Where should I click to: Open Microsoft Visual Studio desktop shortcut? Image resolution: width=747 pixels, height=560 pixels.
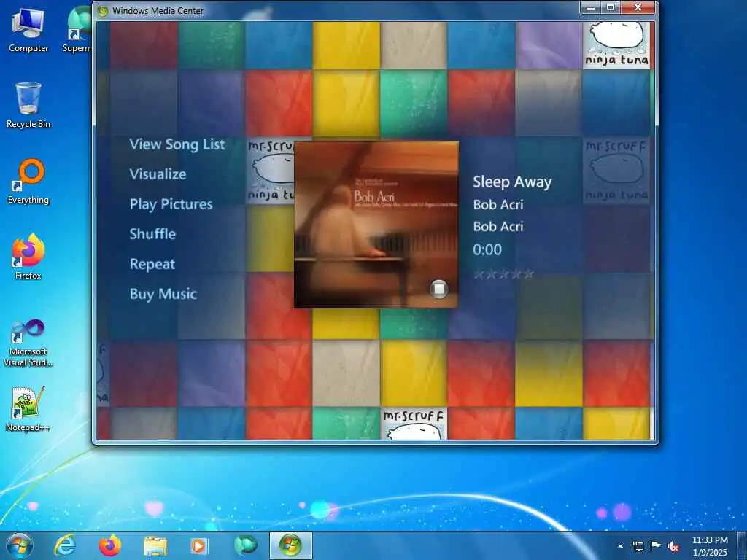[x=28, y=343]
